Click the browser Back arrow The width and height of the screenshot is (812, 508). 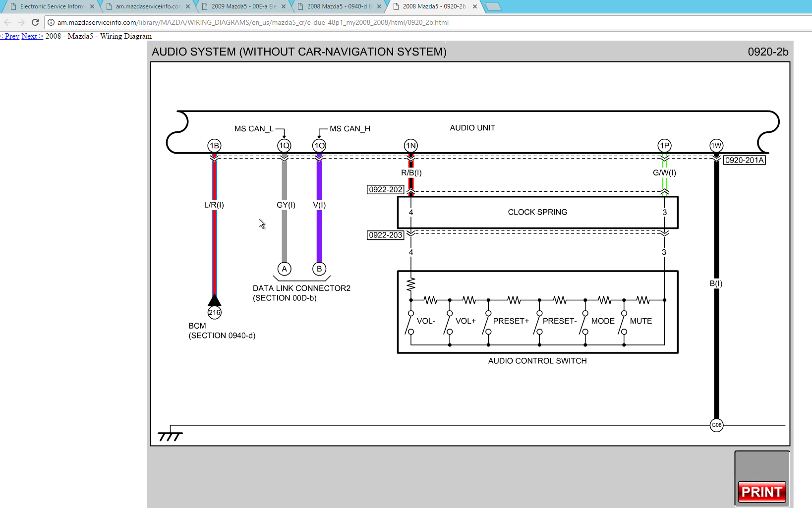[7, 22]
